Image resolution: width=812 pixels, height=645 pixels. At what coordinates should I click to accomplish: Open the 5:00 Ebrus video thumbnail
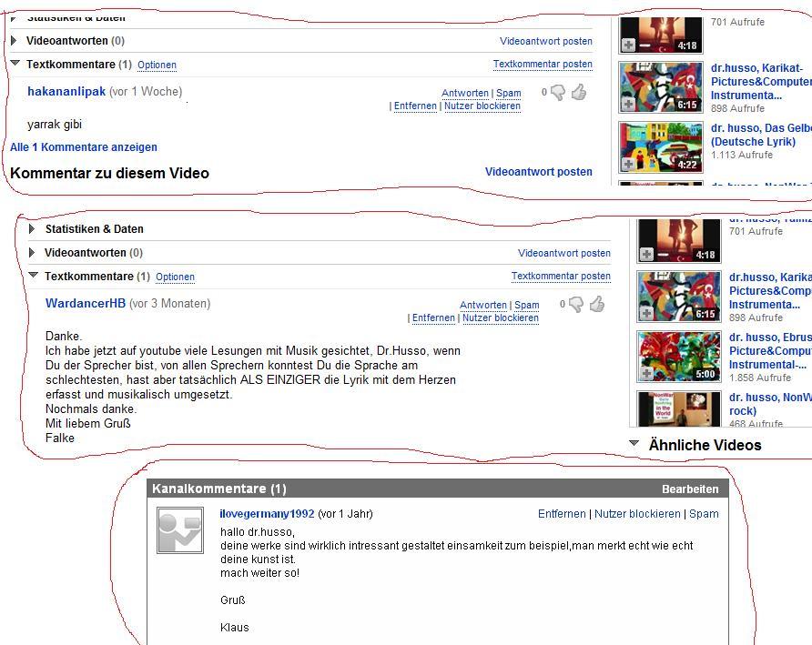tap(679, 356)
